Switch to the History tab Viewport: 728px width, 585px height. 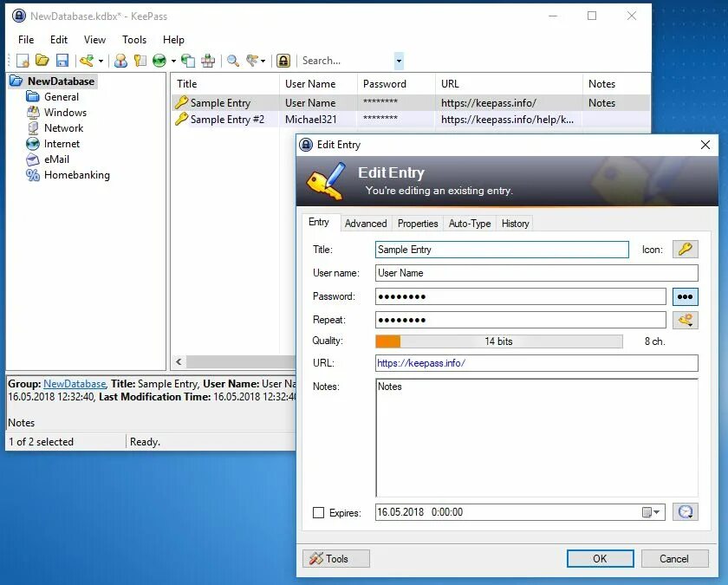515,224
